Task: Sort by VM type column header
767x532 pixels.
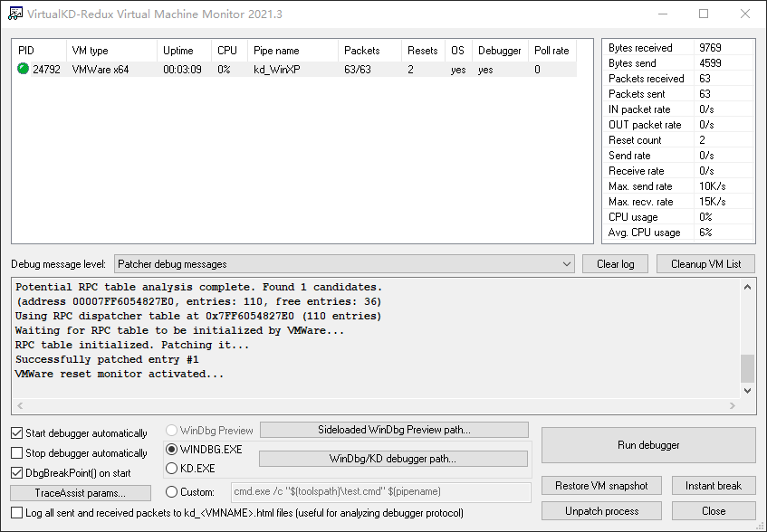Action: (x=111, y=51)
